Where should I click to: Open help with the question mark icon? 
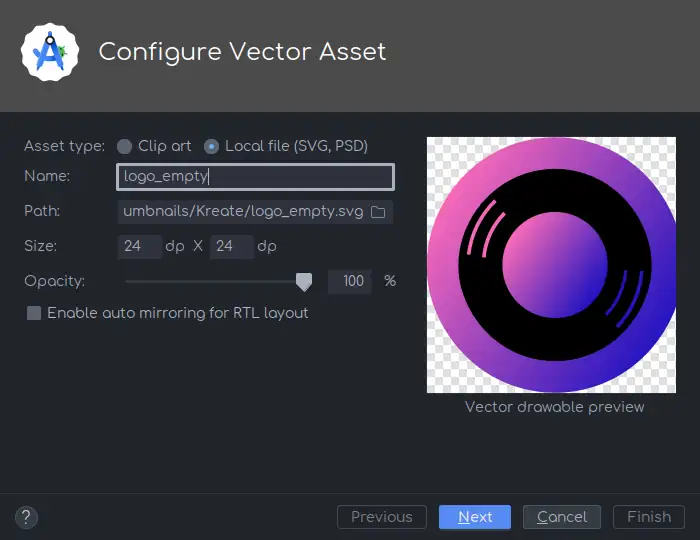point(27,517)
